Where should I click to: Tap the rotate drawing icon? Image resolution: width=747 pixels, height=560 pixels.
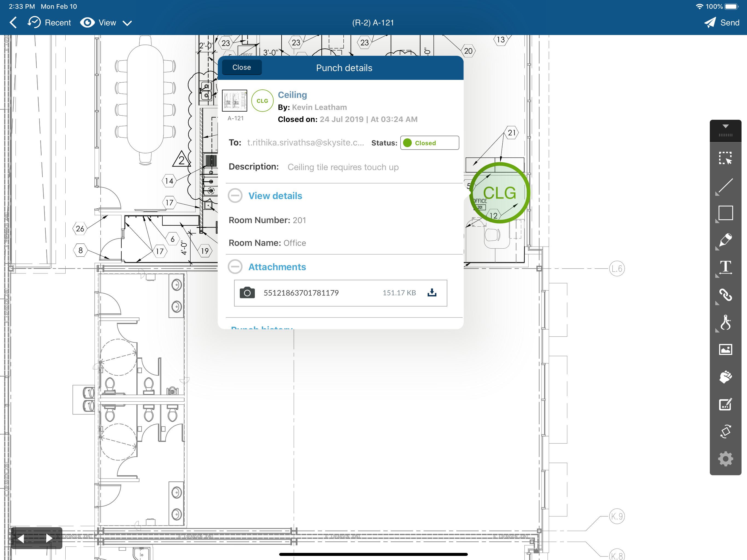tap(725, 431)
